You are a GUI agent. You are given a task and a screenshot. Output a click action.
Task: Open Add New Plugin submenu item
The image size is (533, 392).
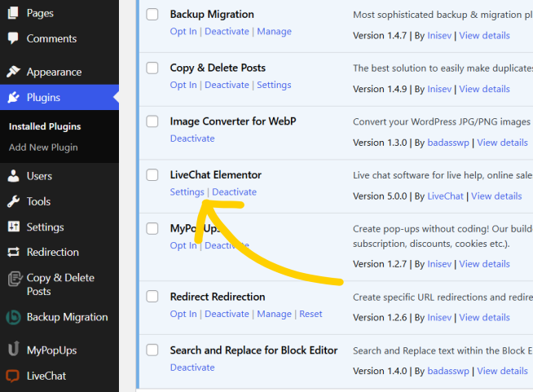tap(43, 148)
